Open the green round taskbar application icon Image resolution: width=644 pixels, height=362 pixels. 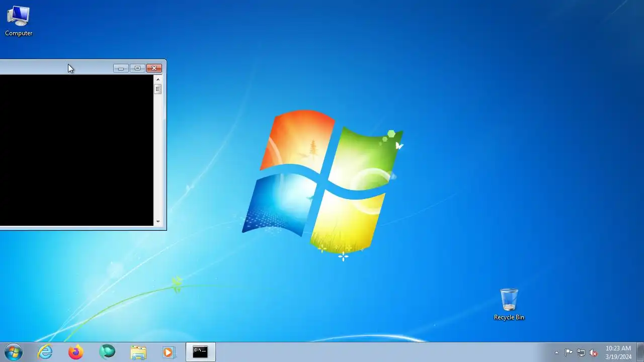tap(107, 352)
